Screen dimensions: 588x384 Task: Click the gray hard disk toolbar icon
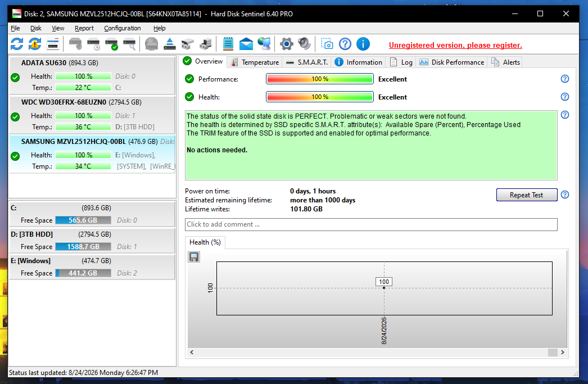click(75, 44)
